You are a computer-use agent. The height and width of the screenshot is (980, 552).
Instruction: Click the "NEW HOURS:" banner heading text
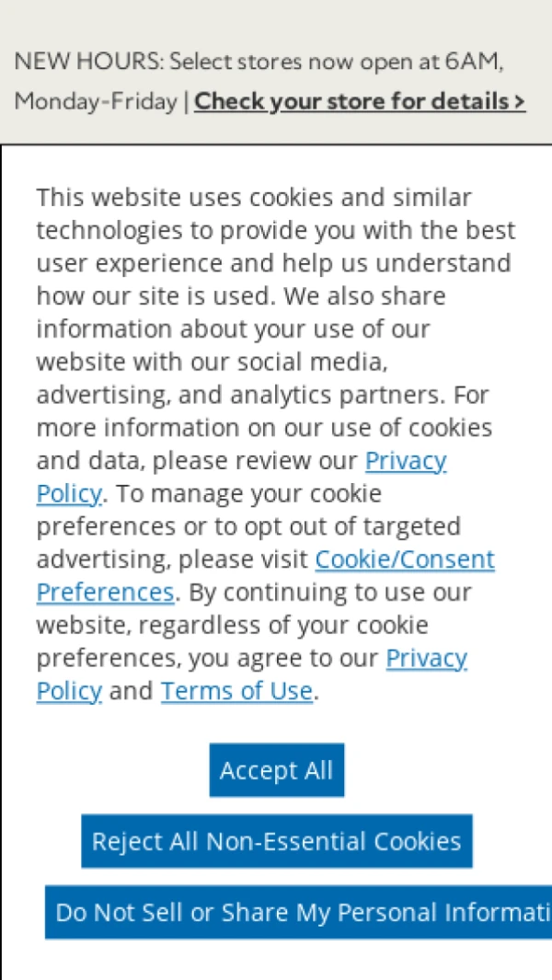coord(88,63)
